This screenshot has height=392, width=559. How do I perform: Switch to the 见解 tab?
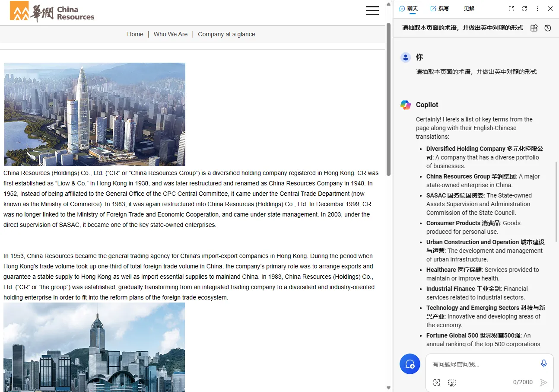(x=469, y=9)
